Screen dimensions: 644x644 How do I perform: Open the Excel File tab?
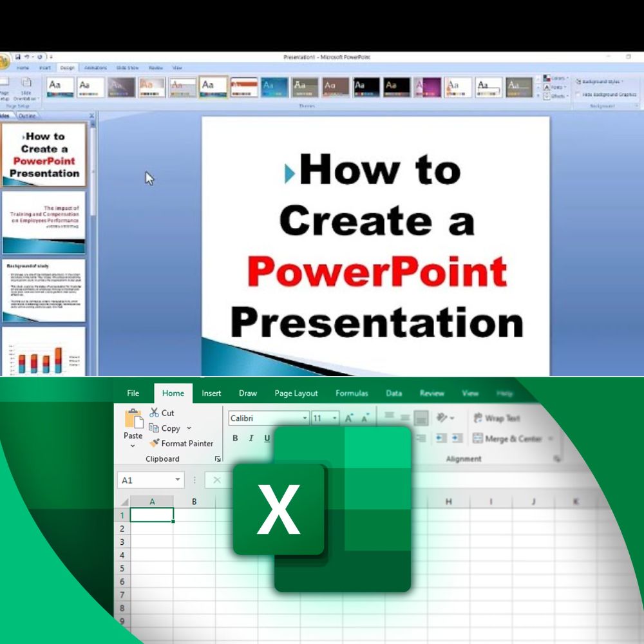(133, 393)
